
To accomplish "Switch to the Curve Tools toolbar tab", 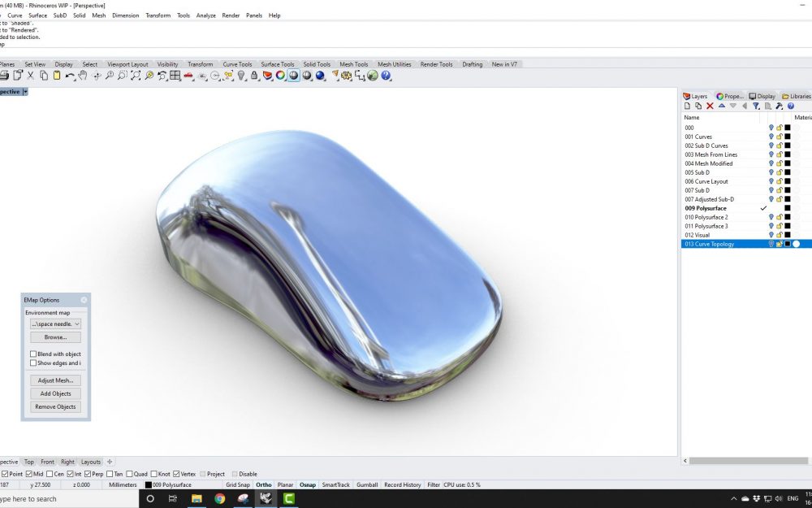I will [237, 64].
